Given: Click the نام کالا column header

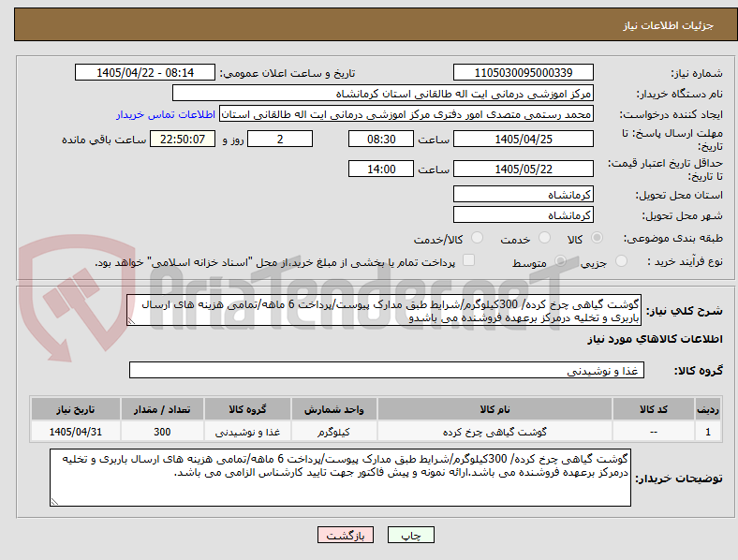Looking at the screenshot, I should pos(494,409).
